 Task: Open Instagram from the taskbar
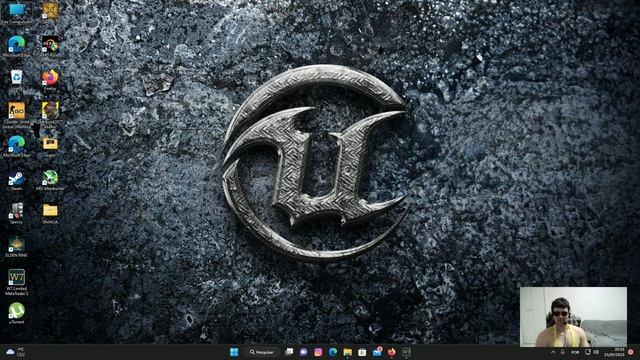[318, 352]
